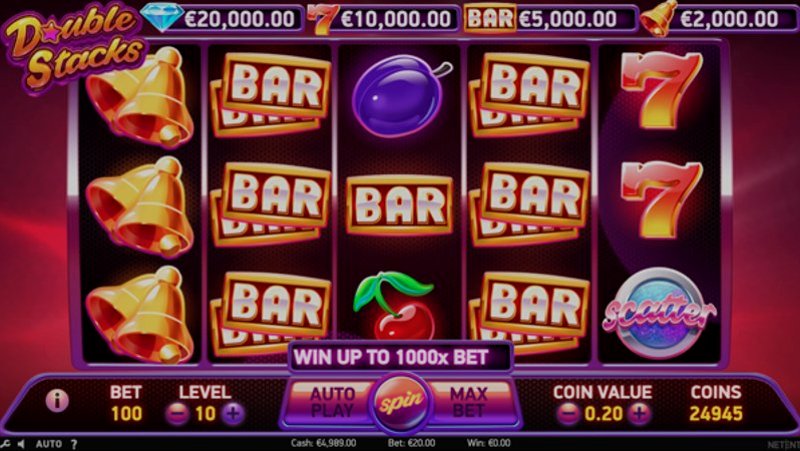Increase the coin value with plus
800x451 pixels.
pos(639,414)
